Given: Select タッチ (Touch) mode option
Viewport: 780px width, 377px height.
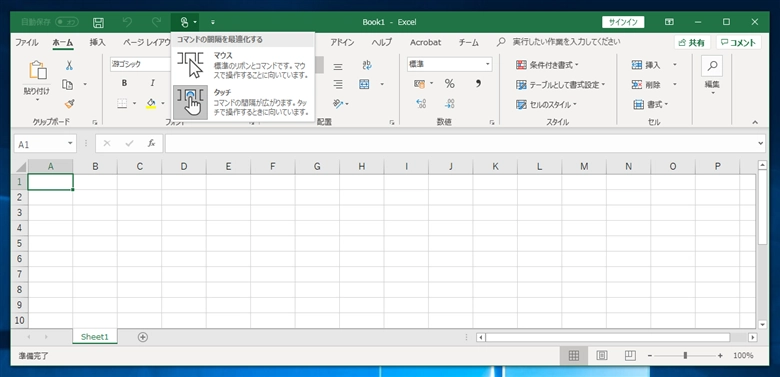Looking at the screenshot, I should [243, 102].
